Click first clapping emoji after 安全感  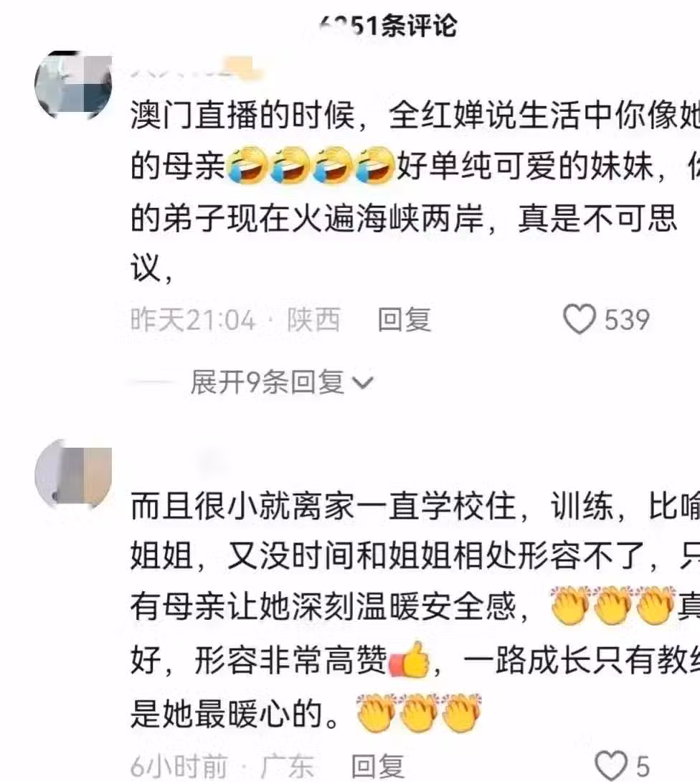(x=570, y=606)
